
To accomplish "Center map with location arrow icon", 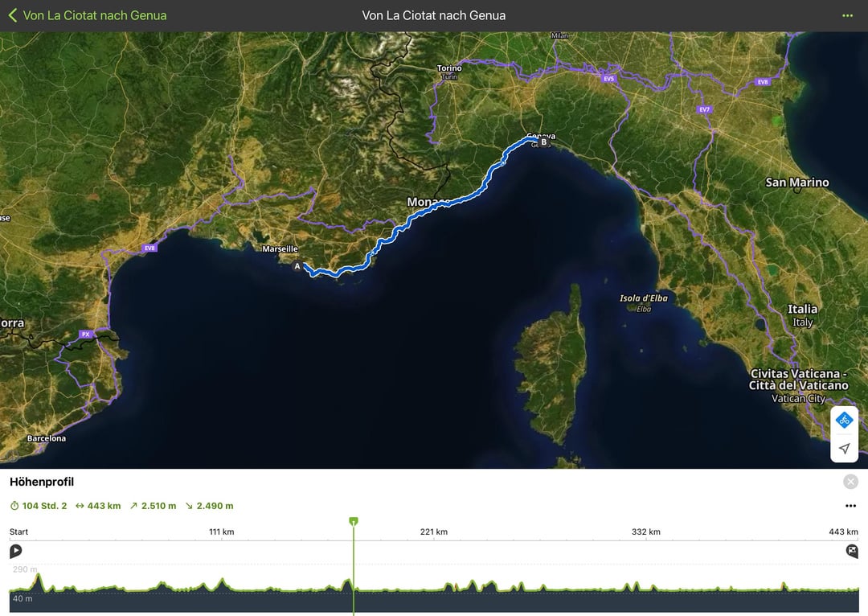I will 844,448.
